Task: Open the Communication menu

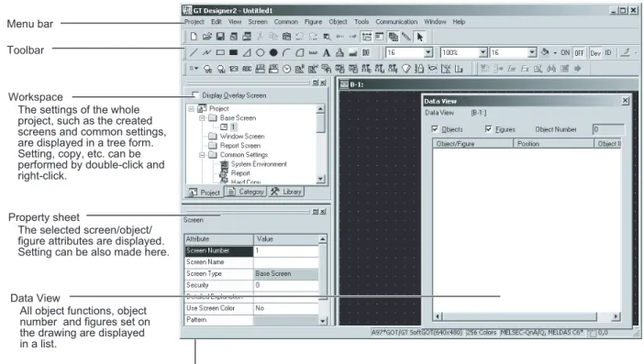Action: click(396, 22)
